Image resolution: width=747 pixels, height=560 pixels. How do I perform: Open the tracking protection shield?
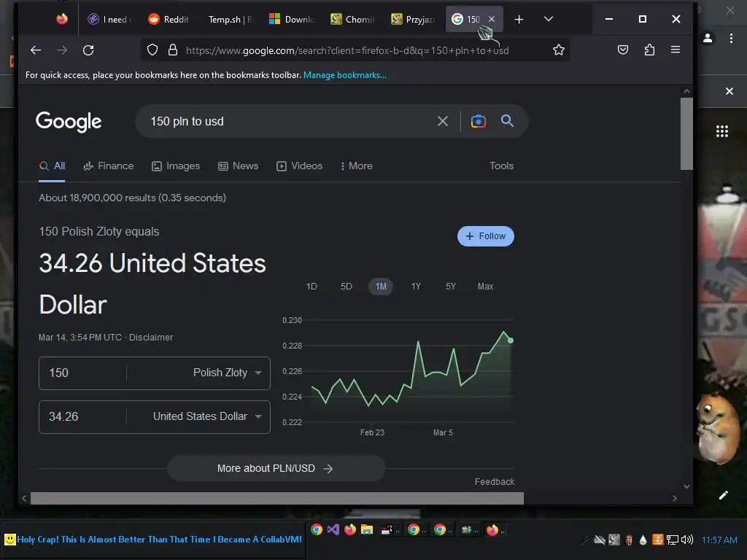[x=152, y=50]
